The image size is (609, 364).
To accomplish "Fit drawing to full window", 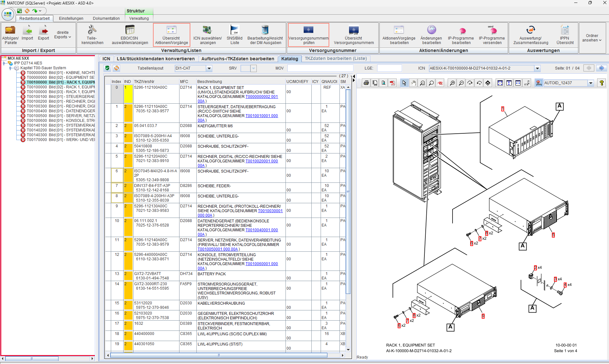I will click(x=500, y=83).
